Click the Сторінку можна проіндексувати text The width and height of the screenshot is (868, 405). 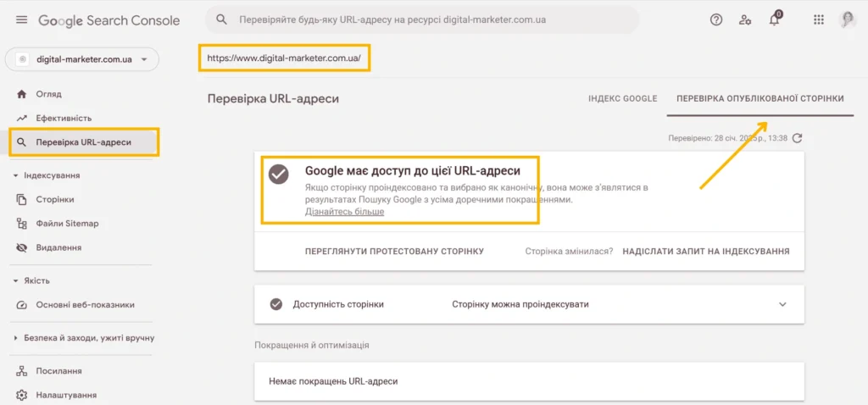click(520, 304)
